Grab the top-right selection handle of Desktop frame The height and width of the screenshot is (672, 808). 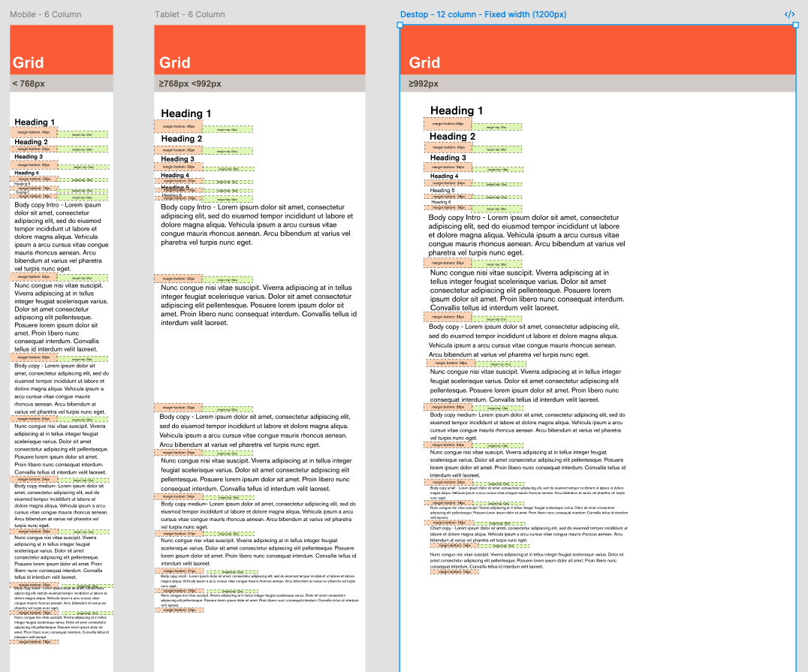[796, 25]
